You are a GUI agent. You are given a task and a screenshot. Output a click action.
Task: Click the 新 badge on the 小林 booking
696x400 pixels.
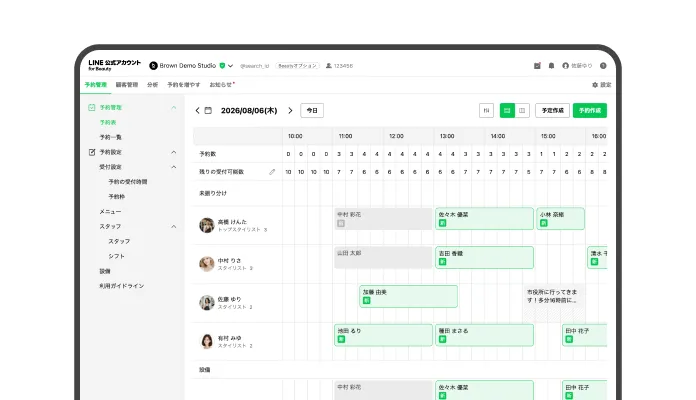(x=544, y=223)
